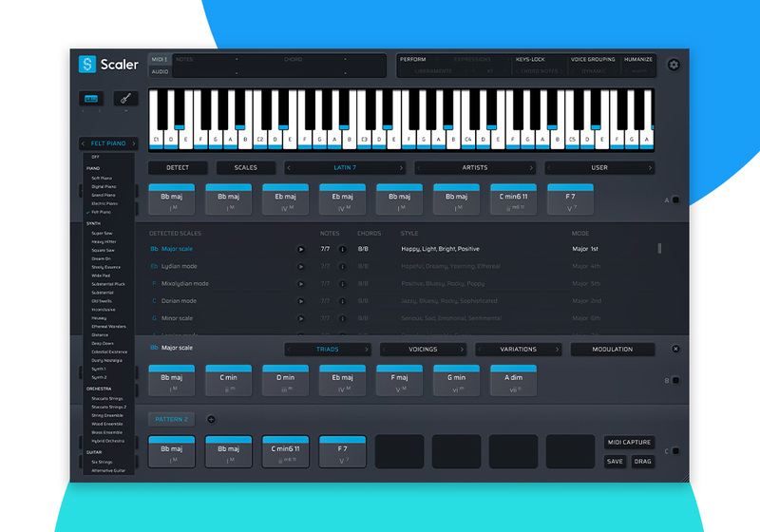The width and height of the screenshot is (760, 532).
Task: Open the TRIADS dropdown
Action: (327, 349)
